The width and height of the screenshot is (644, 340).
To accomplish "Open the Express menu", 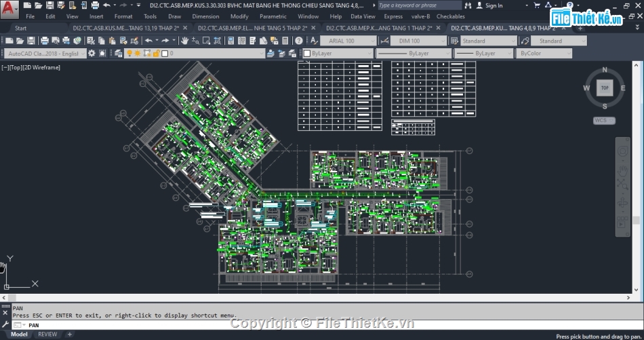I will [x=393, y=16].
